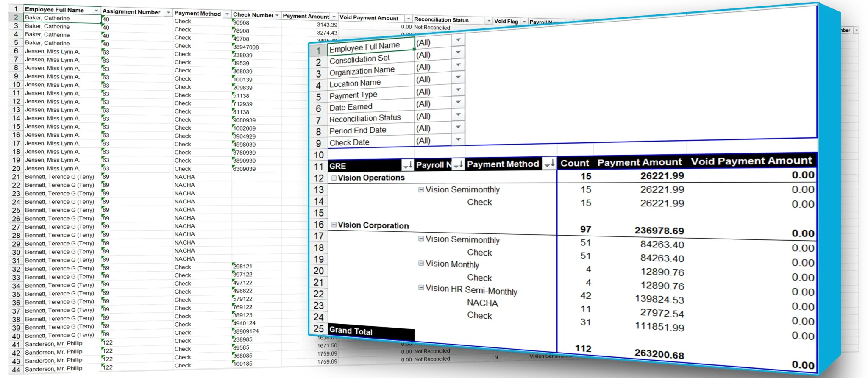Click the Void Payment Amount pivot header

point(751,161)
